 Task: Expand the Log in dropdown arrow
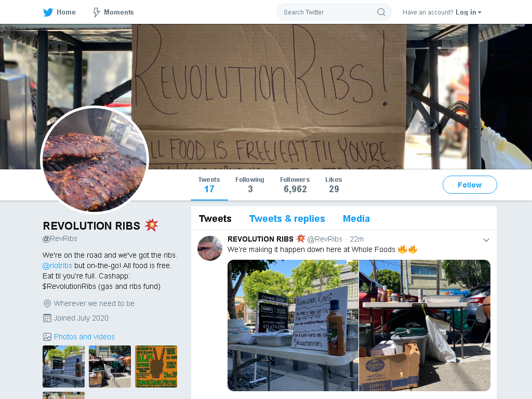click(480, 12)
